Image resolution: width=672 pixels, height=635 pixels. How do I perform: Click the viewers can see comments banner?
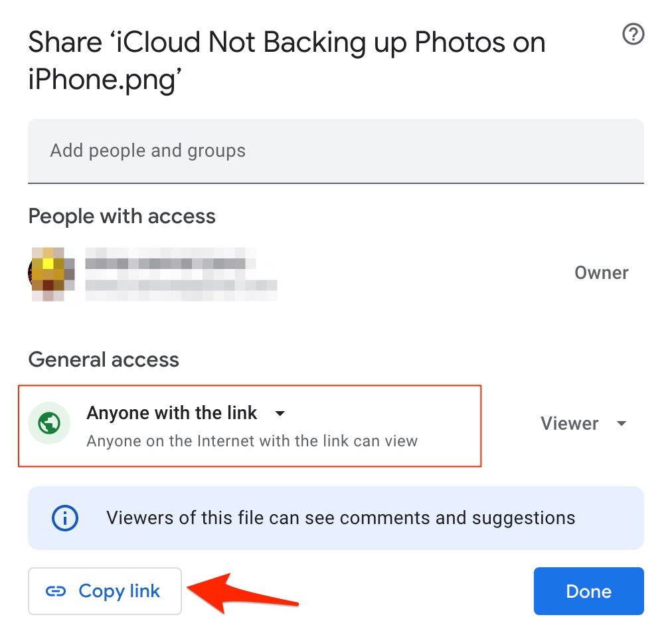(x=335, y=518)
